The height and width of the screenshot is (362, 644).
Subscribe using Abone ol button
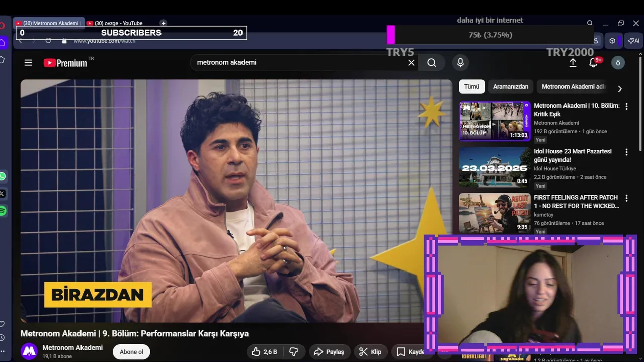[x=131, y=352]
